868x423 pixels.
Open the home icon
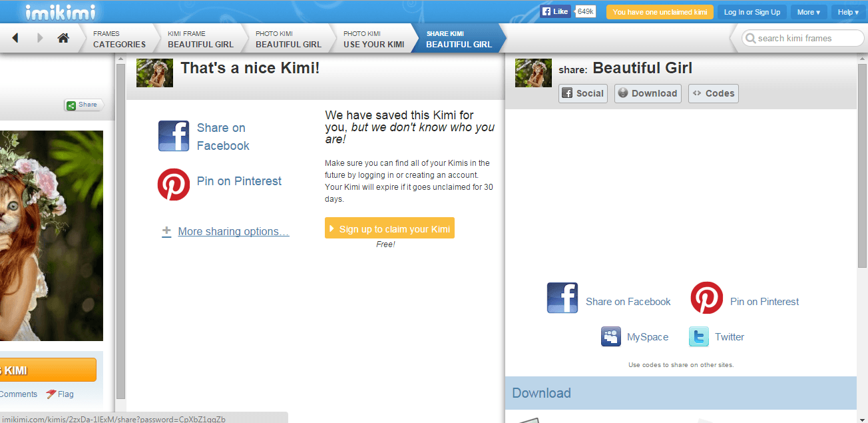[x=63, y=38]
